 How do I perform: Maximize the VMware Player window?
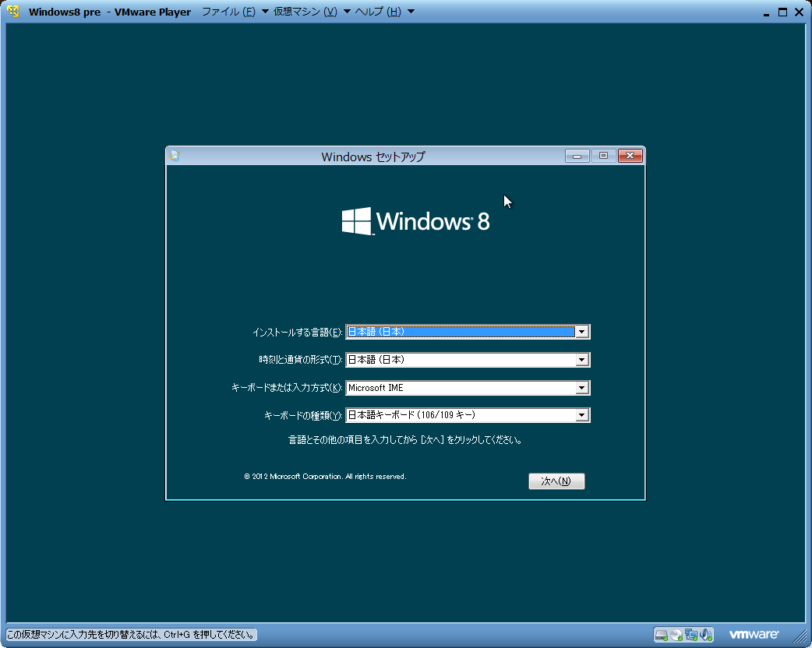(x=782, y=12)
